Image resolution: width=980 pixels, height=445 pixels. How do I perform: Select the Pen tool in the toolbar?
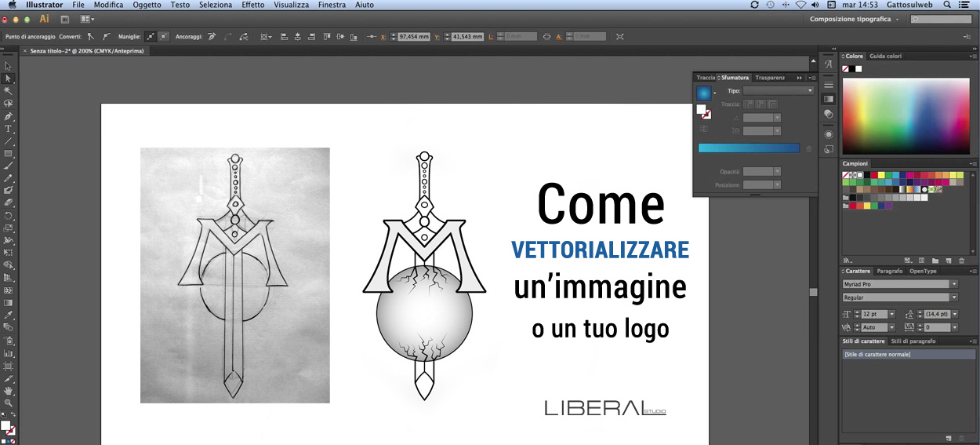click(x=9, y=116)
